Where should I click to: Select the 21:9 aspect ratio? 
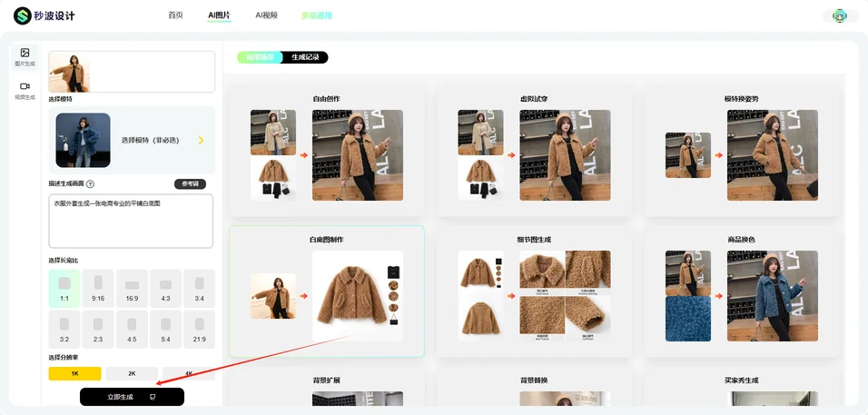(199, 330)
